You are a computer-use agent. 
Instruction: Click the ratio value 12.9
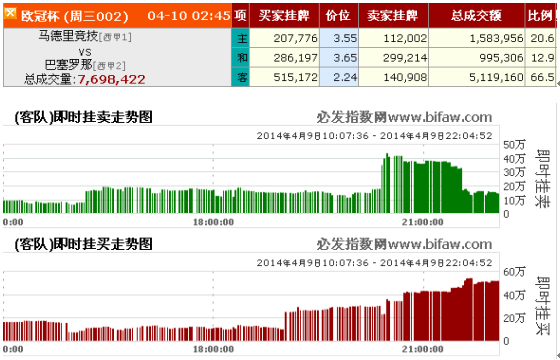tap(542, 58)
